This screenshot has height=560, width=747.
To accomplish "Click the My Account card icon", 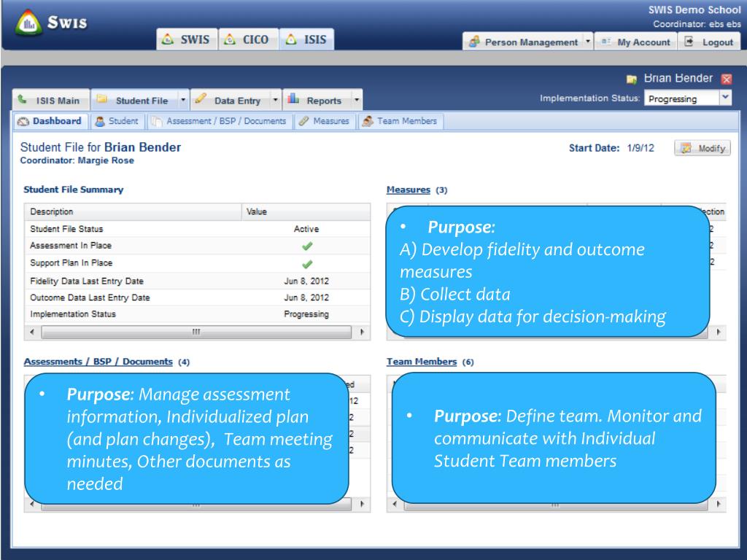I will click(x=606, y=42).
